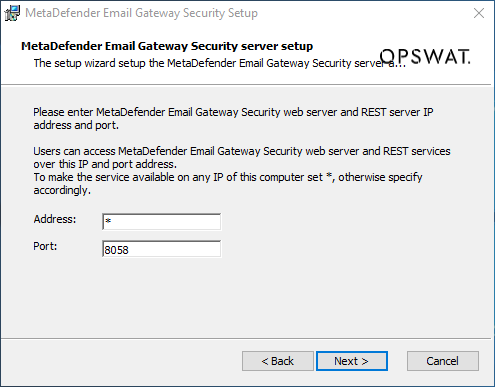495x387 pixels.
Task: Go to the previous step with Back
Action: [x=278, y=361]
